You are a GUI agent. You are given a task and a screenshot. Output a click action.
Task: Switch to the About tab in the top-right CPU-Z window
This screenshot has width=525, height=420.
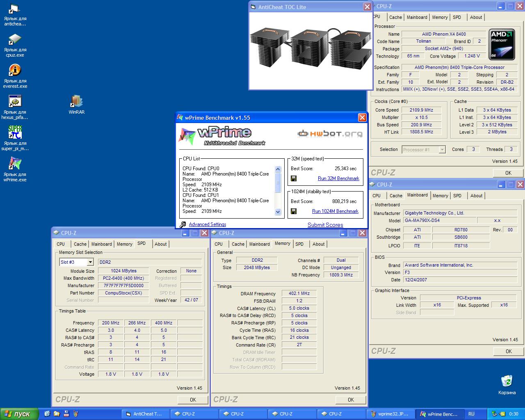(476, 17)
